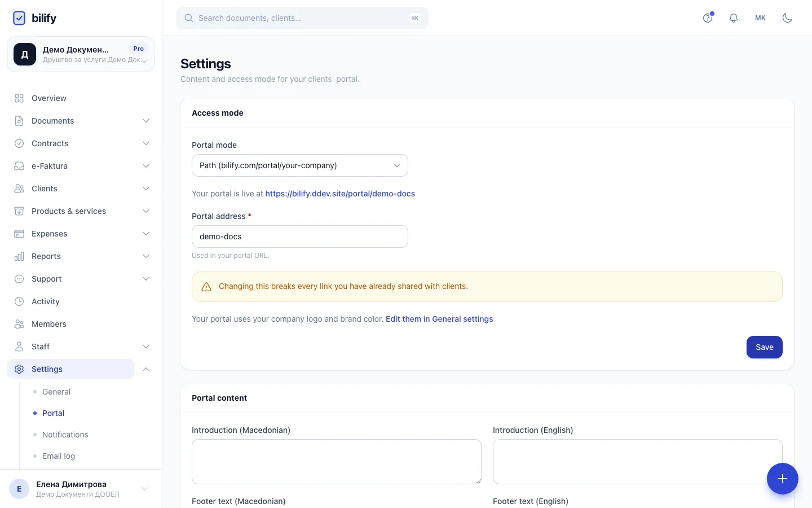Toggle dark mode moon icon
The image size is (812, 508).
pyautogui.click(x=788, y=18)
